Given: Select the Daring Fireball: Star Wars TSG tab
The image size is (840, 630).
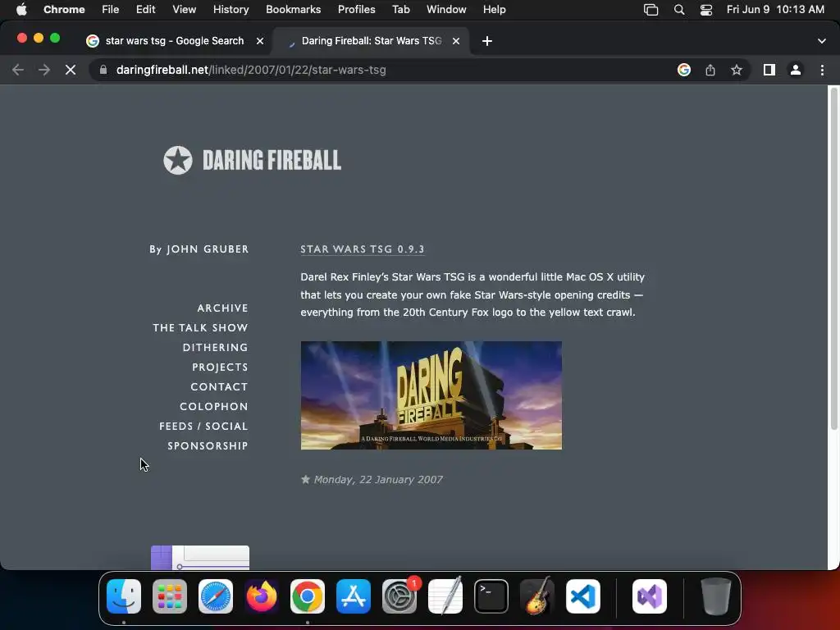Looking at the screenshot, I should tap(372, 41).
